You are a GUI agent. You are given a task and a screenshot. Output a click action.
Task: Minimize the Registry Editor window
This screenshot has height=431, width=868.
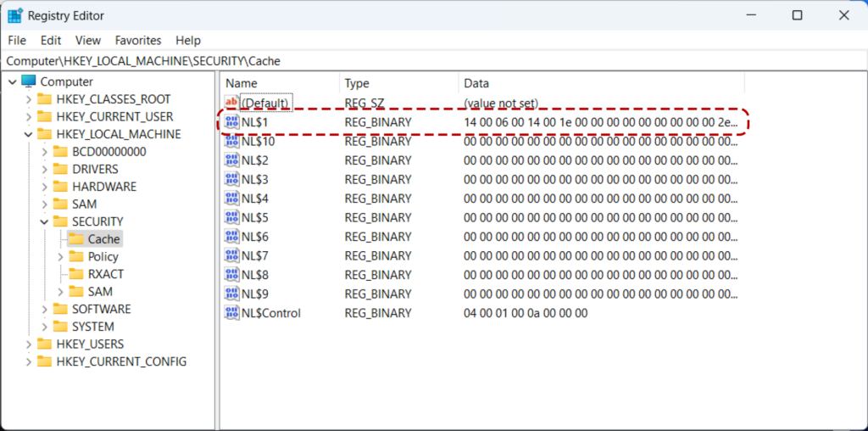(x=751, y=15)
